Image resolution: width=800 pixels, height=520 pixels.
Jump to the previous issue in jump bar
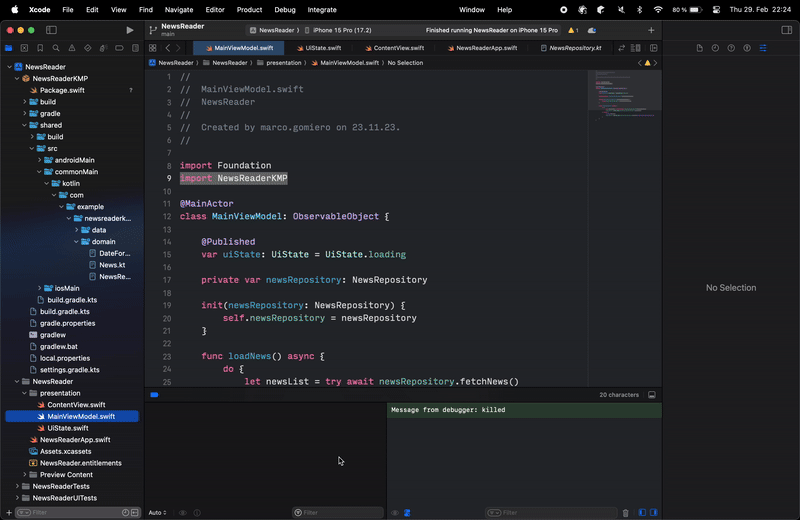pyautogui.click(x=640, y=63)
